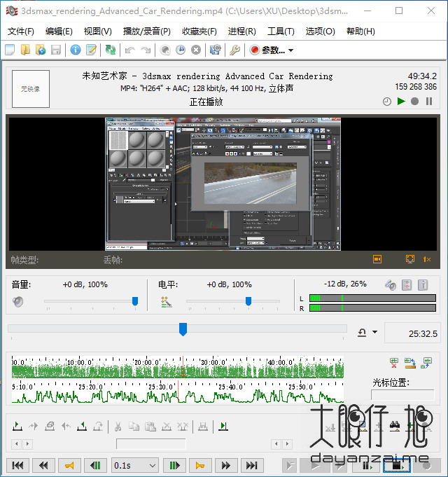The height and width of the screenshot is (477, 448).
Task: Search with the binoculars icon
Action: (395, 426)
